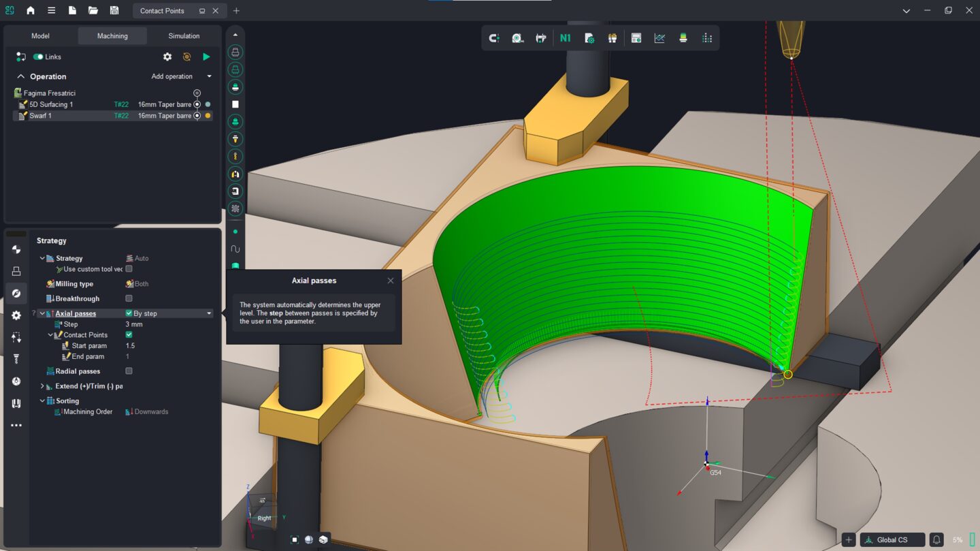The width and height of the screenshot is (980, 551).
Task: Disable the Contact Points checkbox
Action: coord(128,334)
